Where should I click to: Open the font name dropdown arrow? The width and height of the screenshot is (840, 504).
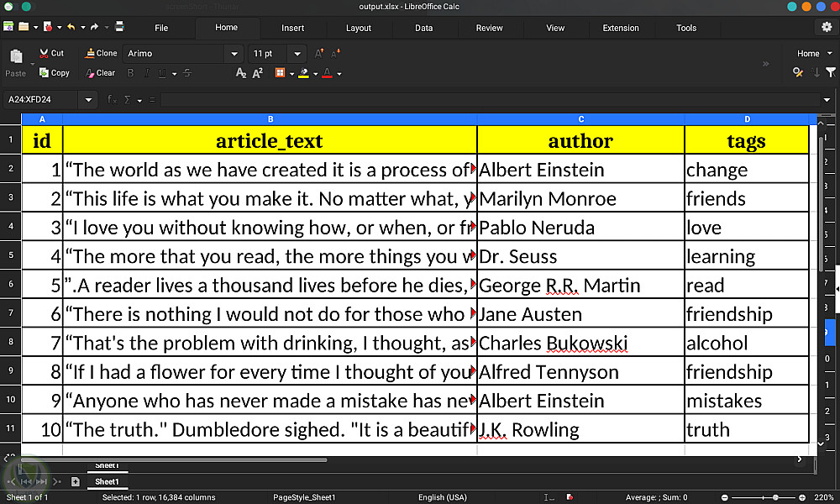tap(234, 54)
